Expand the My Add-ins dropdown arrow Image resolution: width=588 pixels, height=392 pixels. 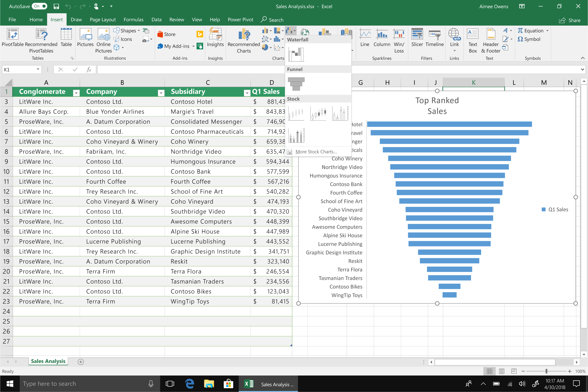click(193, 46)
